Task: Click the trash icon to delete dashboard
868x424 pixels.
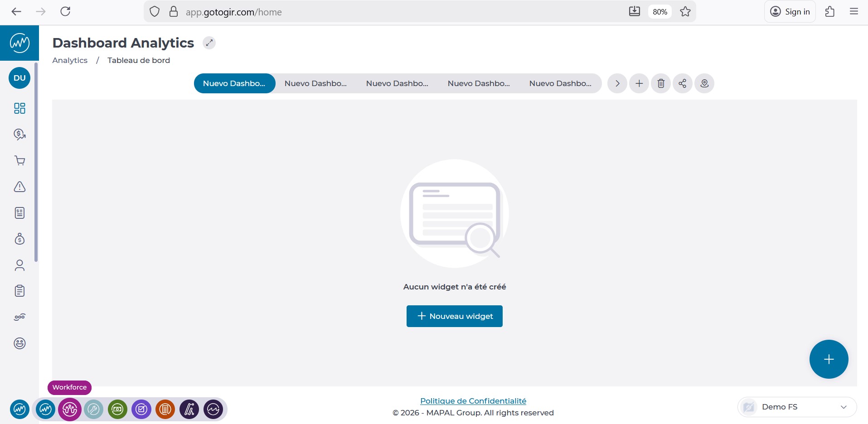Action: click(661, 83)
